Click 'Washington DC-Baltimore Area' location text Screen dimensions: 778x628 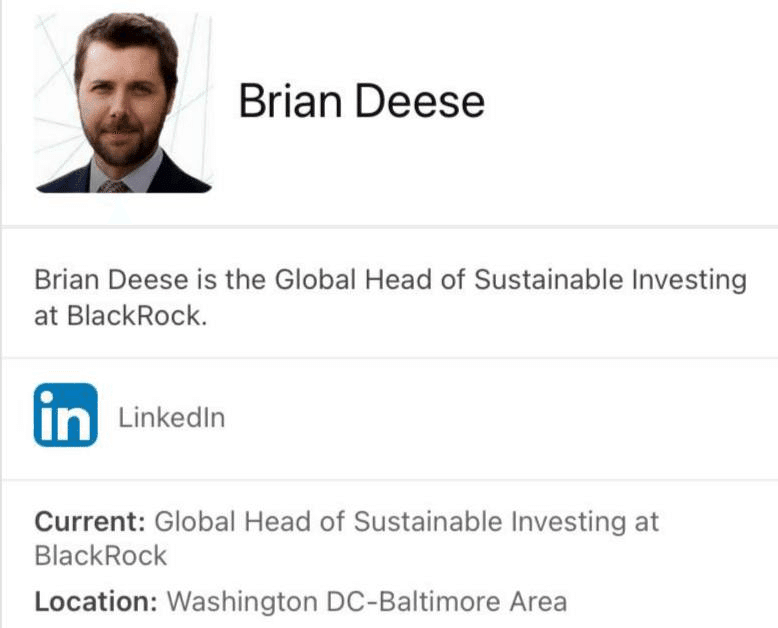click(x=367, y=602)
